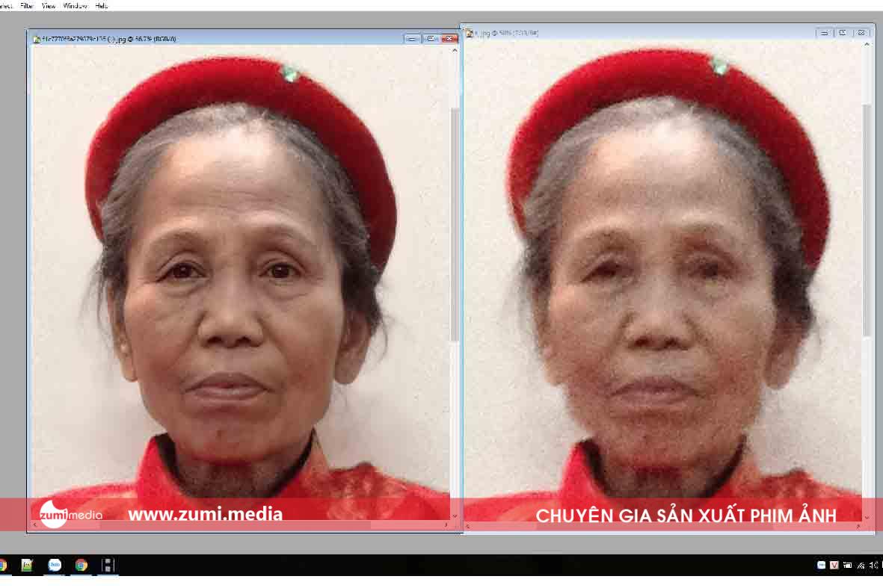
Task: Click the red V icon in system tray
Action: (834, 566)
